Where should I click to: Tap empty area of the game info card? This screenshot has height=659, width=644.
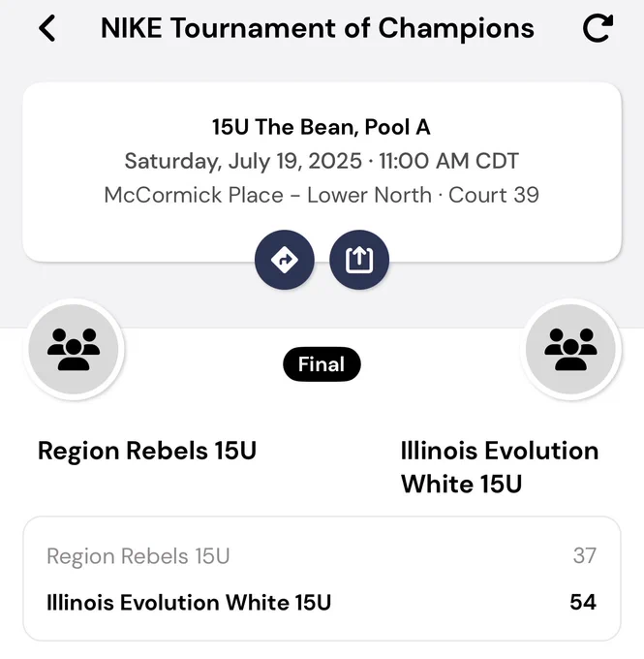point(546,235)
